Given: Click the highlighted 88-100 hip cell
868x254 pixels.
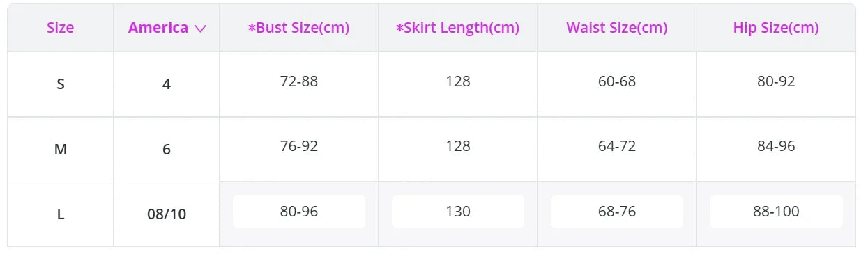Looking at the screenshot, I should pyautogui.click(x=776, y=212).
